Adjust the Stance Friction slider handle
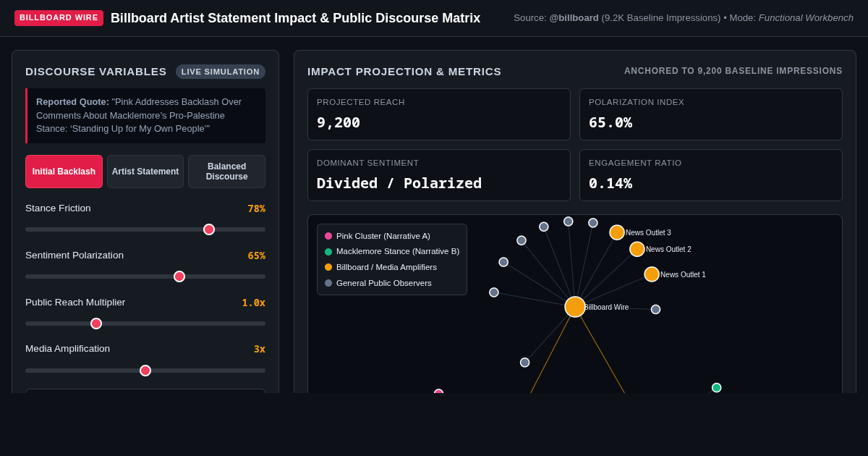Viewport: 868px width, 456px height. pos(209,229)
